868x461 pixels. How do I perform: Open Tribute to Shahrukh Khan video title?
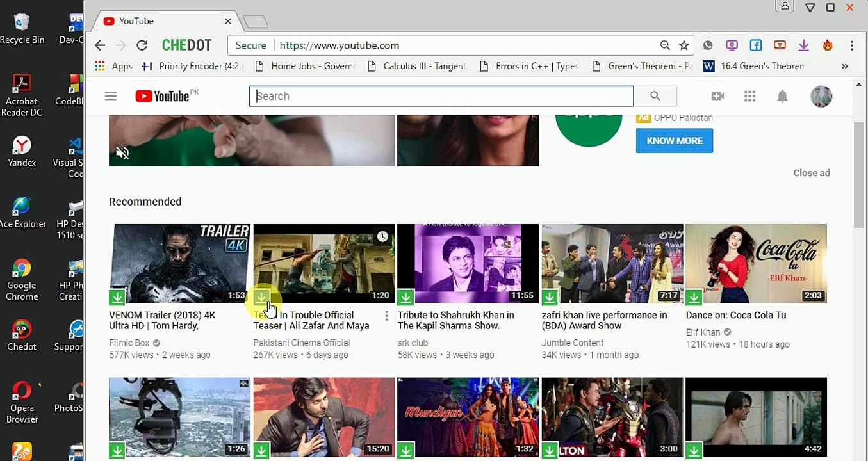(x=456, y=320)
